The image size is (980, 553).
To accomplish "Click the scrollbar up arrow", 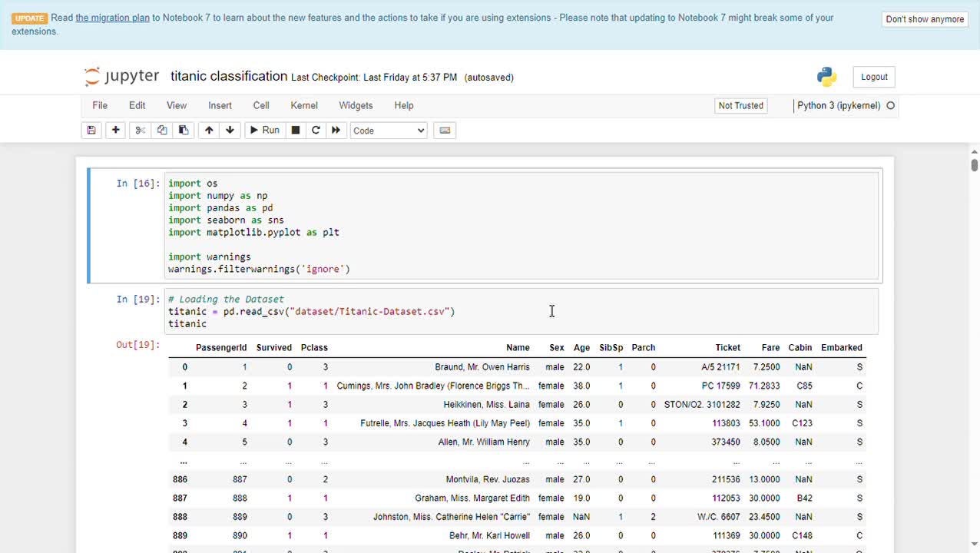I will coord(974,151).
